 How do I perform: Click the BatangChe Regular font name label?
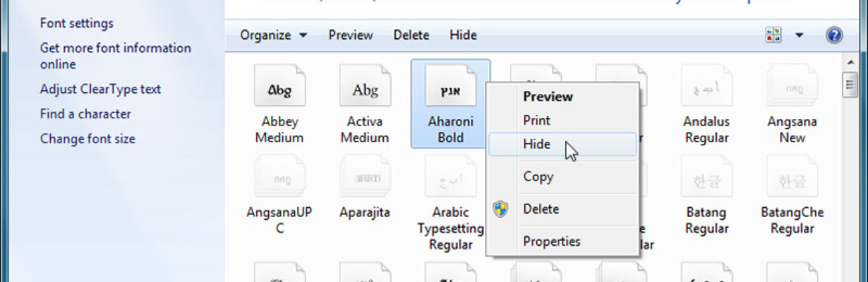tap(792, 221)
